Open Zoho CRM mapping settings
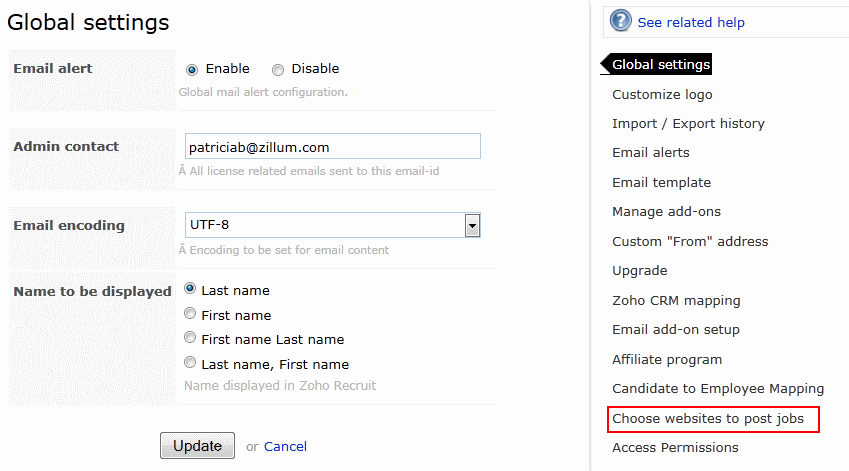 [676, 300]
